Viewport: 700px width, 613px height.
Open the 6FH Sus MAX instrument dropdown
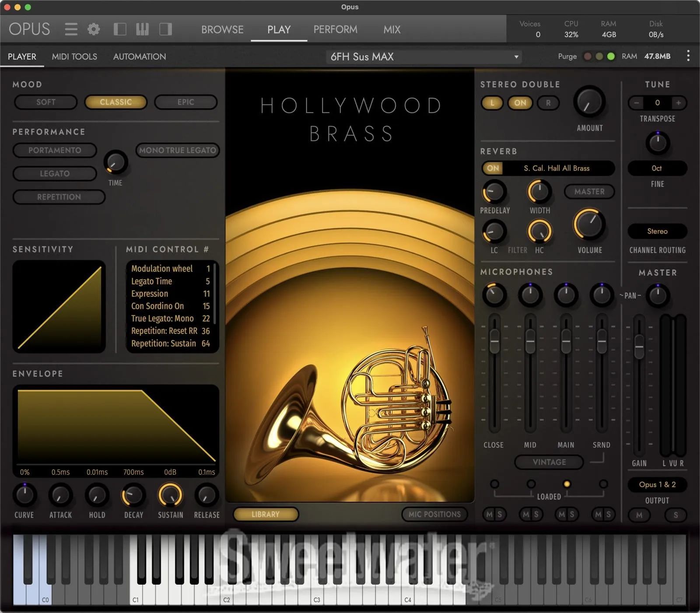423,56
